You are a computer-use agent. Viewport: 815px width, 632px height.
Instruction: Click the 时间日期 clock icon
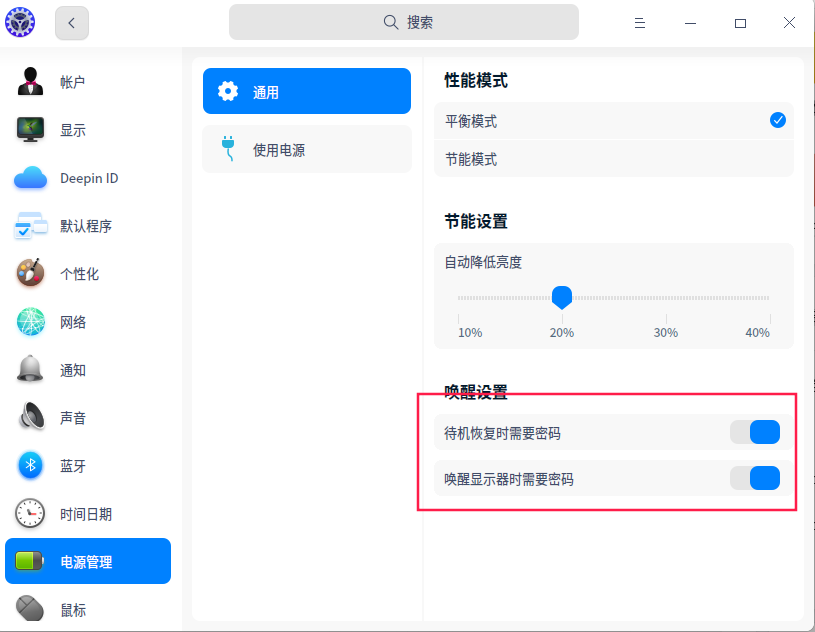point(30,513)
